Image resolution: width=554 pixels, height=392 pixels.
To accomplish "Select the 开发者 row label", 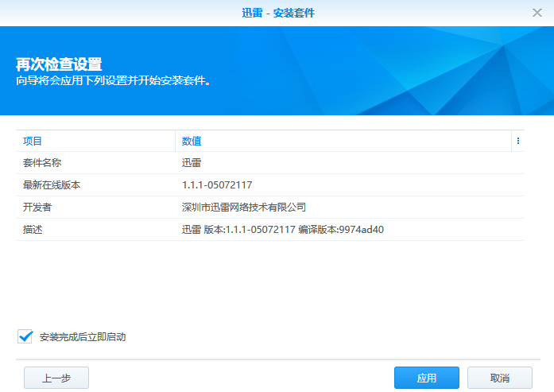I will pos(38,208).
